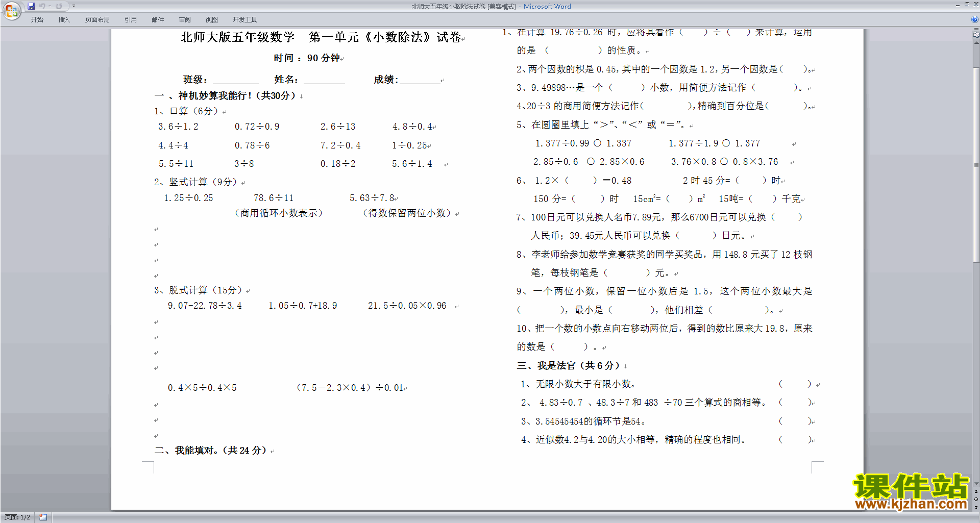980x523 pixels.
Task: Click the vertical scrollbar up arrow
Action: (976, 42)
